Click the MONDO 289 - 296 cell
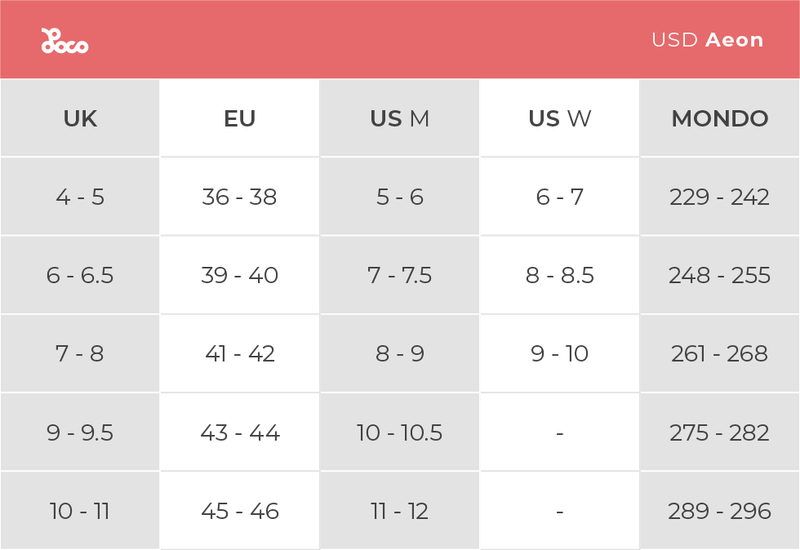The image size is (800, 550). [720, 511]
